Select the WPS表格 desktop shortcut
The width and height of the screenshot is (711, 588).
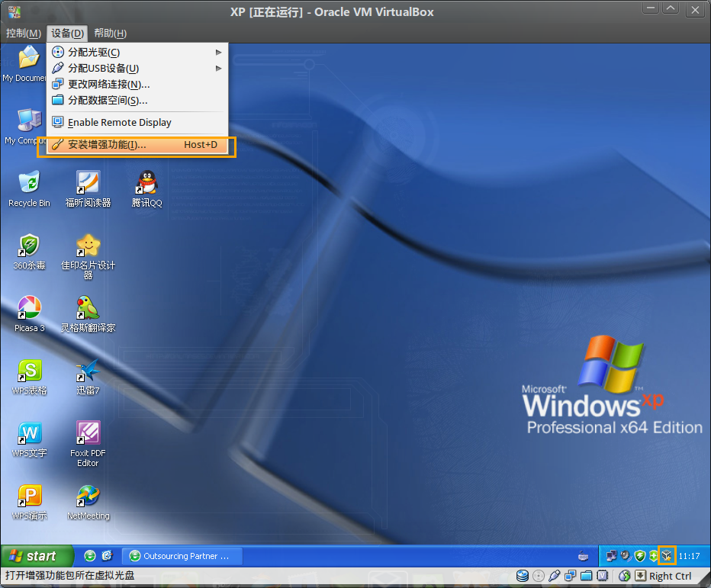point(30,376)
